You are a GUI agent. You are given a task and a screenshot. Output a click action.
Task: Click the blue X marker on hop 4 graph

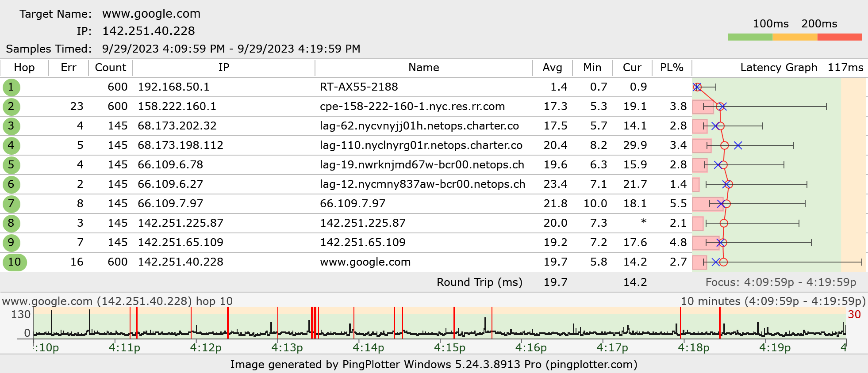pyautogui.click(x=738, y=145)
